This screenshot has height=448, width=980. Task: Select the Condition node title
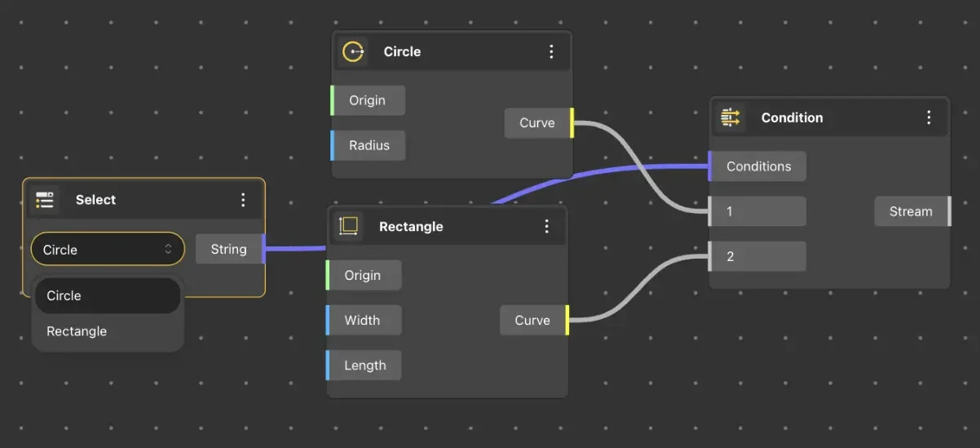[792, 118]
